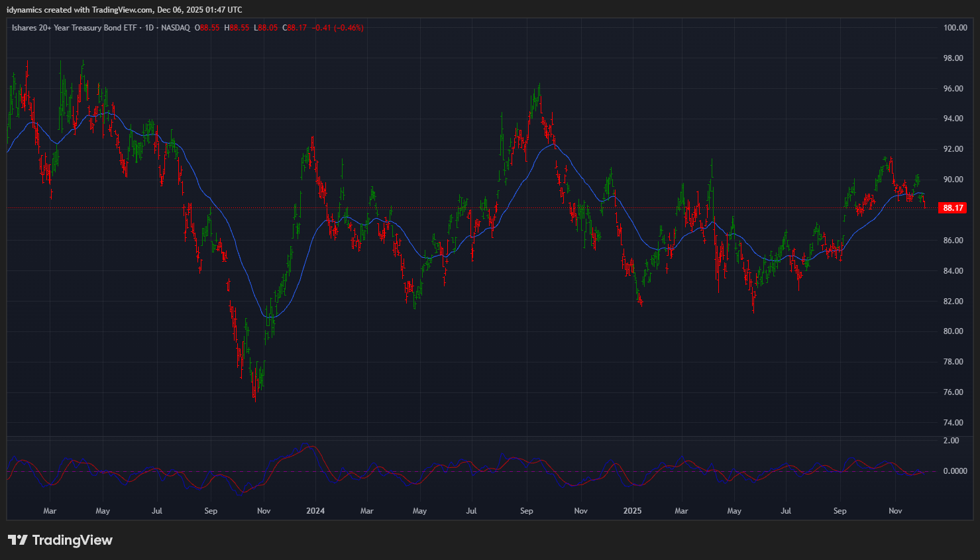Click the 0.0000 oscillator scale label
980x560 pixels.
click(x=955, y=471)
